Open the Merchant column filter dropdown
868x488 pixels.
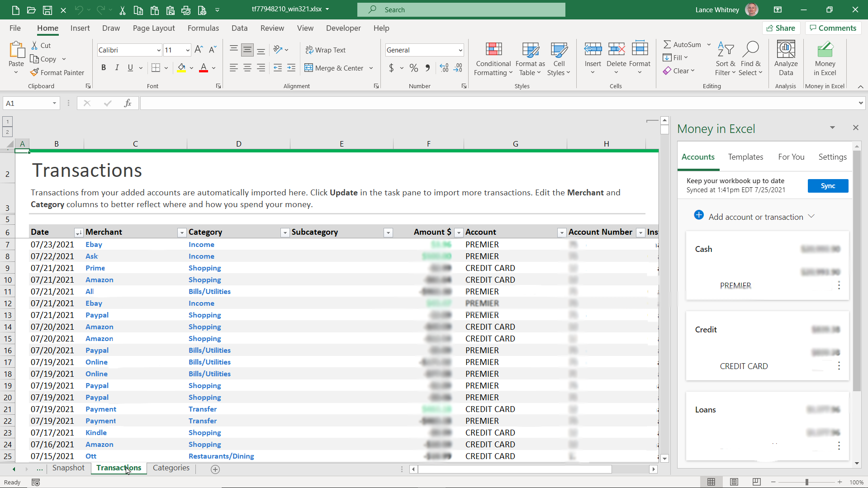point(182,232)
